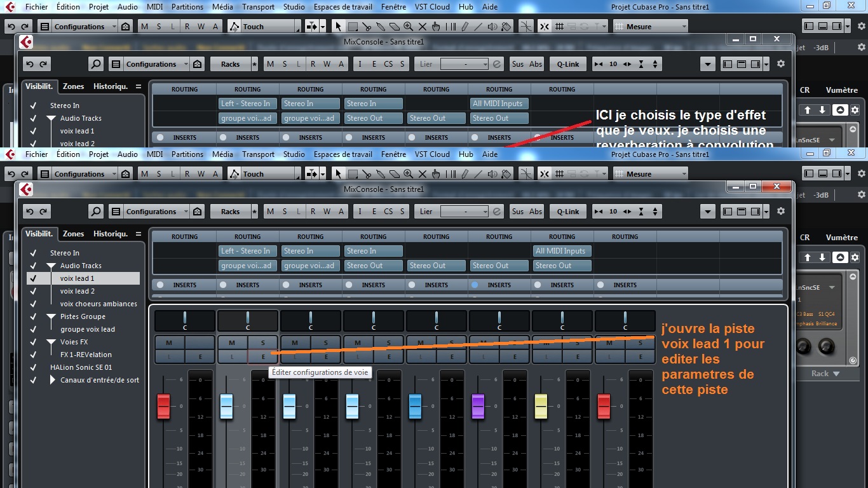Open the Mesure dropdown in lower project toolbar

pyautogui.click(x=651, y=174)
